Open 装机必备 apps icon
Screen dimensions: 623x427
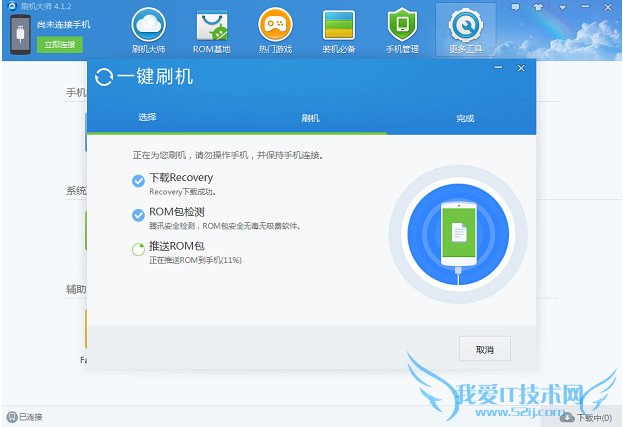tap(339, 25)
